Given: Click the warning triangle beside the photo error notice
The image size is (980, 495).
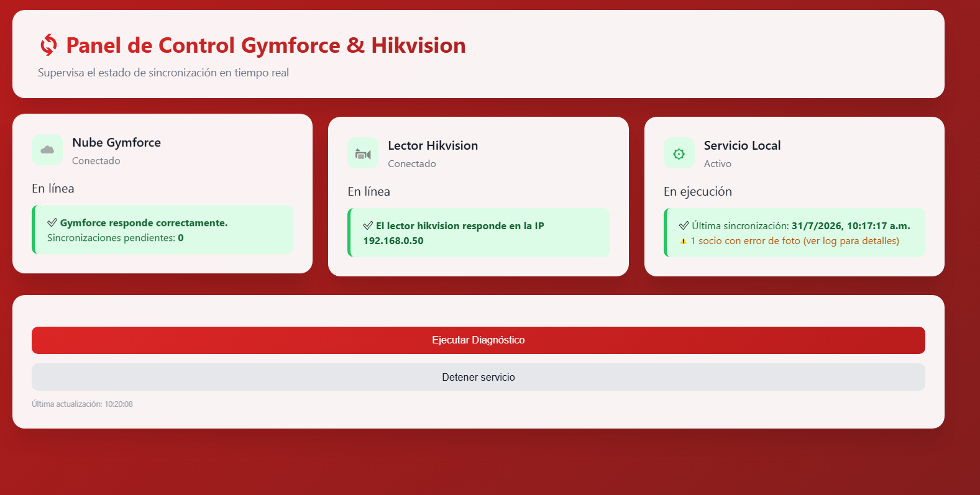Looking at the screenshot, I should coord(684,241).
